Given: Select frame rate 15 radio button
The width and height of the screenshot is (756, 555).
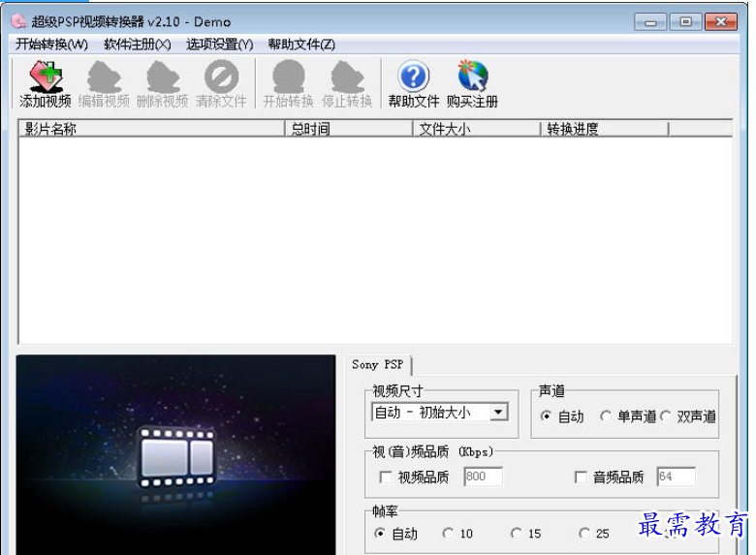Looking at the screenshot, I should coord(517,534).
